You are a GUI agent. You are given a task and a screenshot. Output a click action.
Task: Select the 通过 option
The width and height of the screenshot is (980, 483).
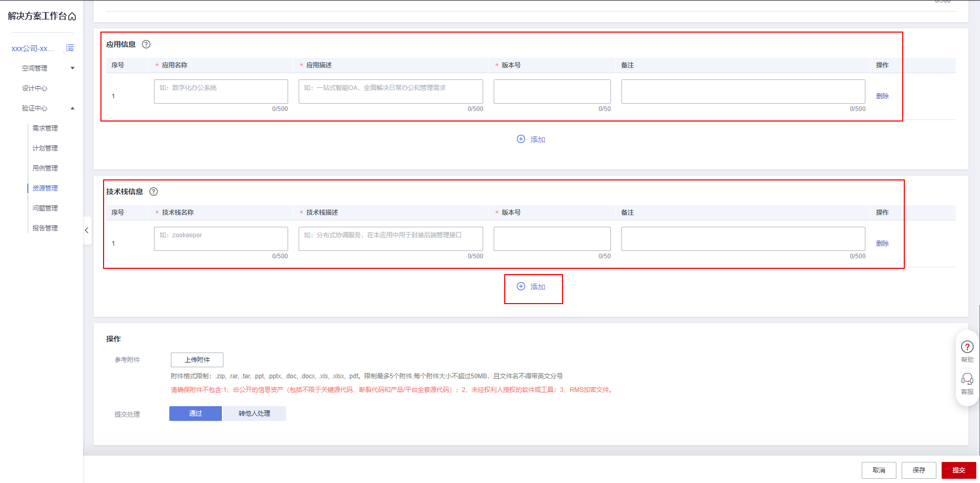click(196, 414)
